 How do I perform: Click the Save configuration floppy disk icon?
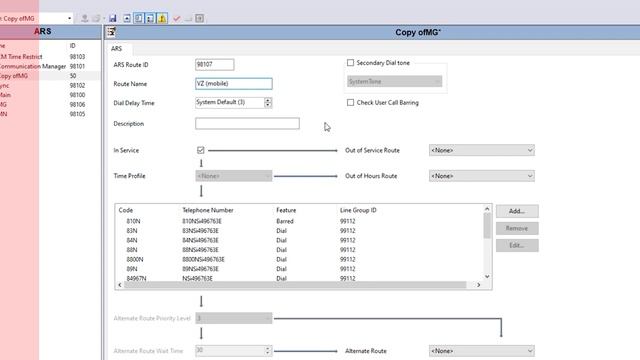113,18
